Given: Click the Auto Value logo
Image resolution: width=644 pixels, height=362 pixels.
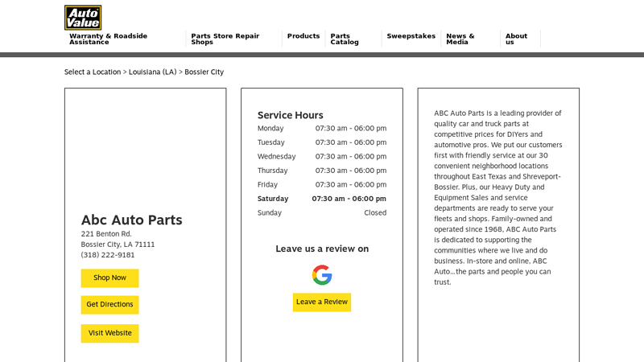Looking at the screenshot, I should coord(83,18).
